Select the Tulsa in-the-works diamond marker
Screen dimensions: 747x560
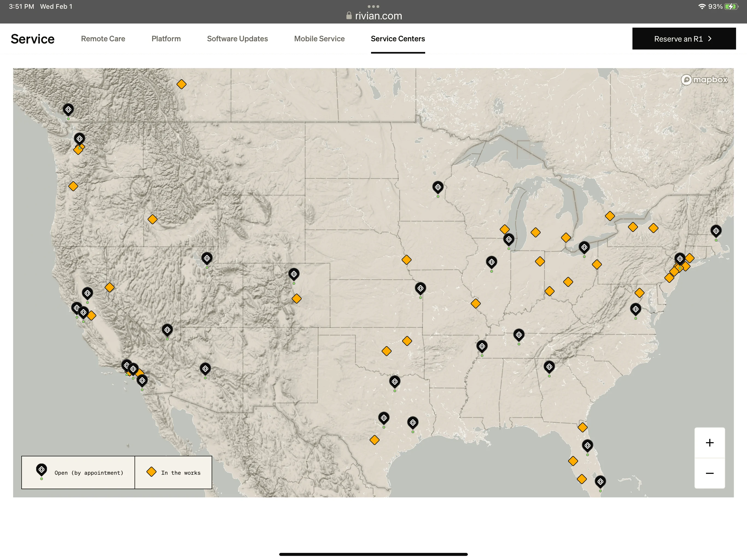click(407, 341)
